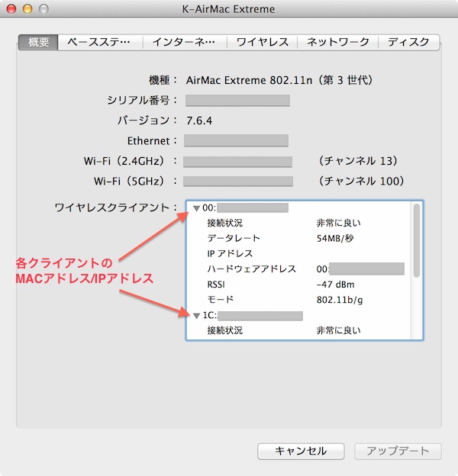Click the model text AirMac Extreme 802.11n
Screen dimensions: 458x476
coord(249,80)
